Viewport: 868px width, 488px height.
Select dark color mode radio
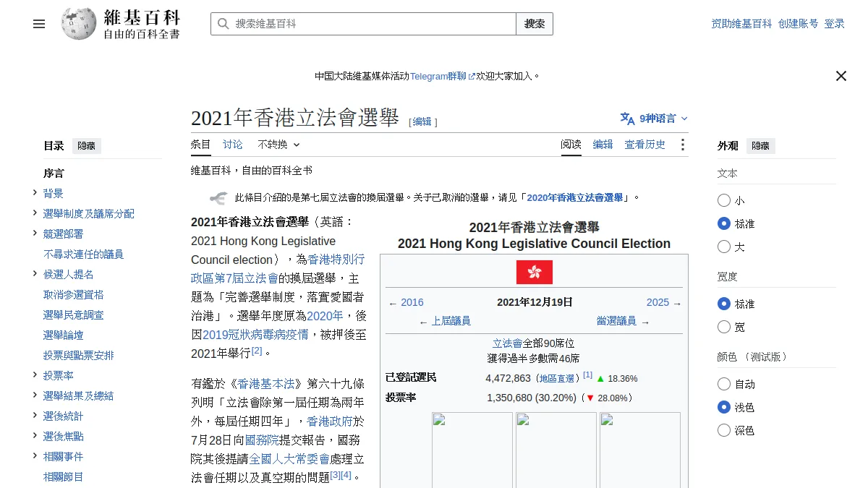tap(724, 430)
